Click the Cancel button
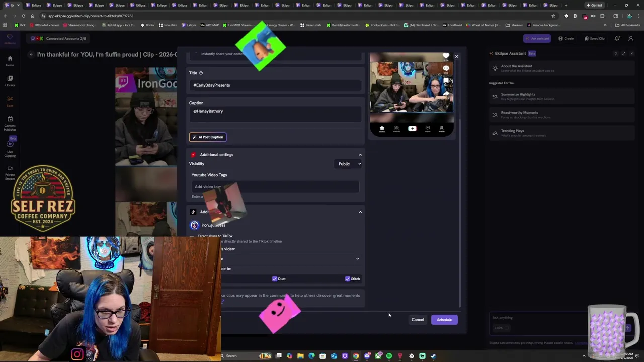 coord(418,320)
